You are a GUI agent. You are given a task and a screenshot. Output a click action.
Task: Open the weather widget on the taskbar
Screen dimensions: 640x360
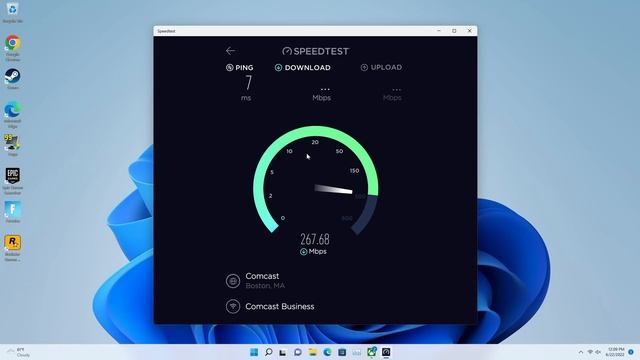(18, 352)
